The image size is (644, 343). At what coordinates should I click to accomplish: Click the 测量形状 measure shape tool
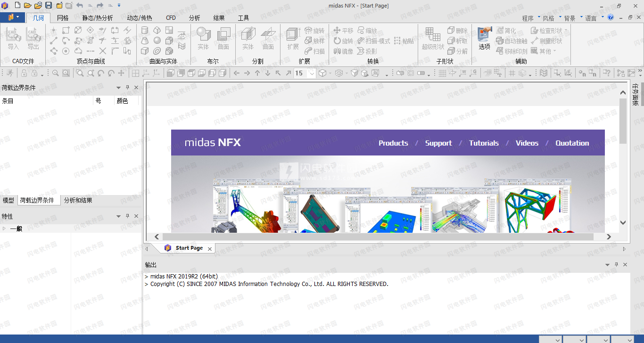tap(546, 41)
